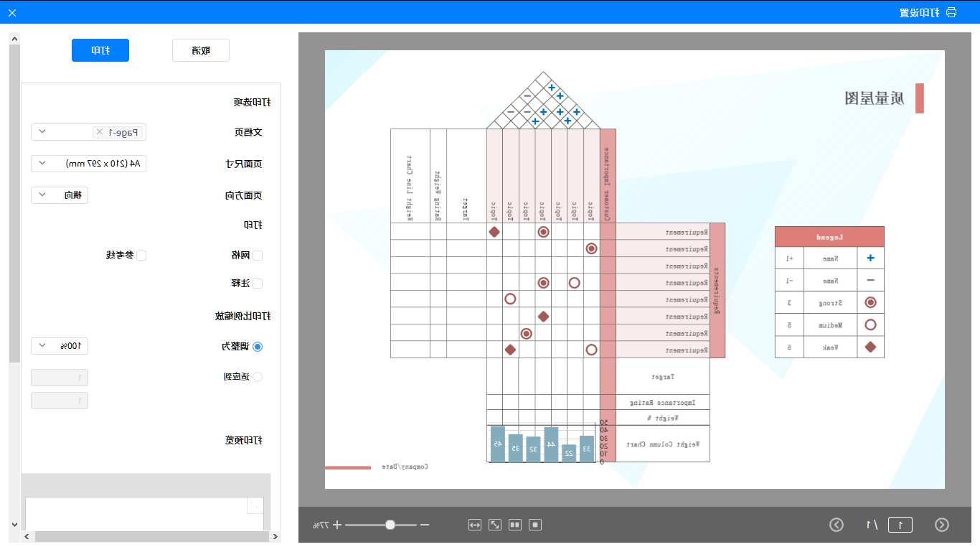980x547 pixels.
Task: Click the fit-width double-arrow icon
Action: point(474,525)
